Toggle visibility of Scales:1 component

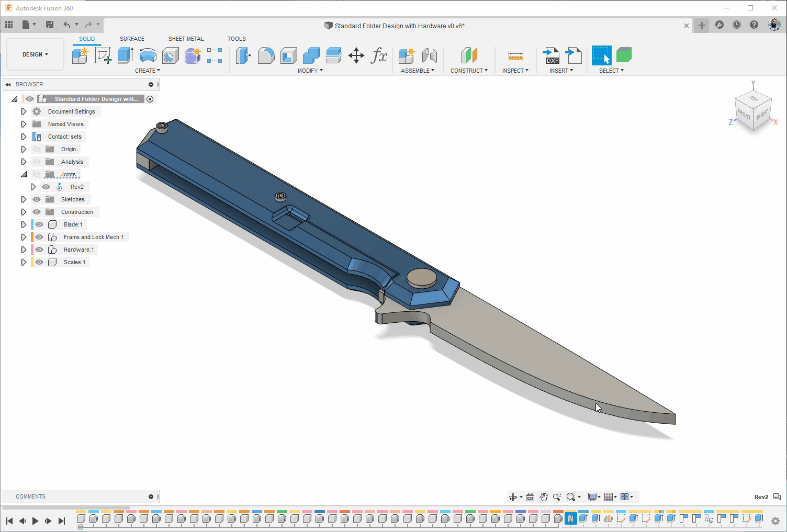(39, 262)
